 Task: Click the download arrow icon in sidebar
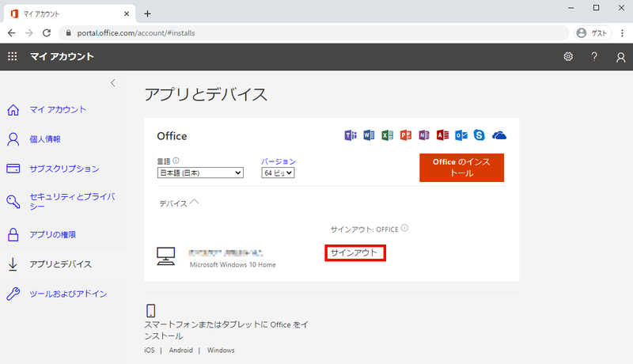point(13,264)
